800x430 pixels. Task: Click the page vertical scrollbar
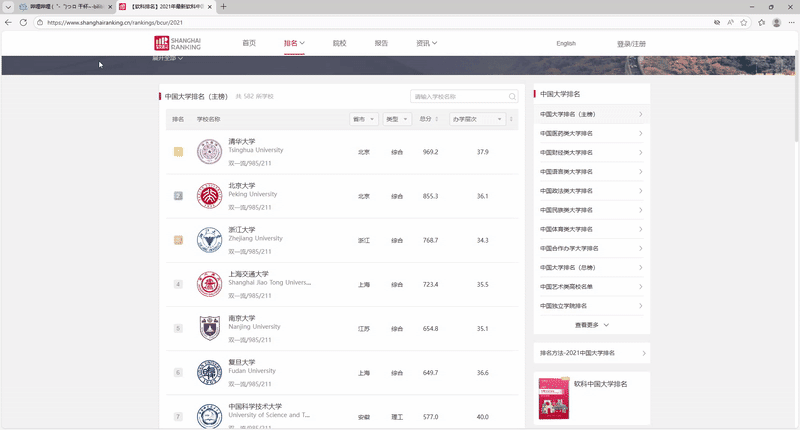[796, 96]
